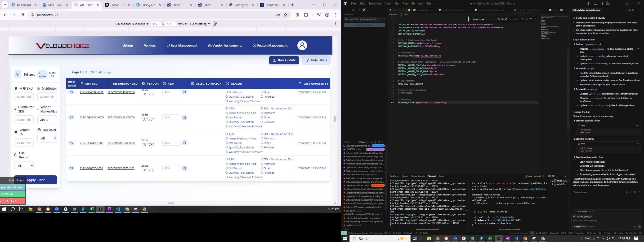Screen dimensions: 644x242
Task: Open the Has Reason dropdown filter
Action: point(24,166)
